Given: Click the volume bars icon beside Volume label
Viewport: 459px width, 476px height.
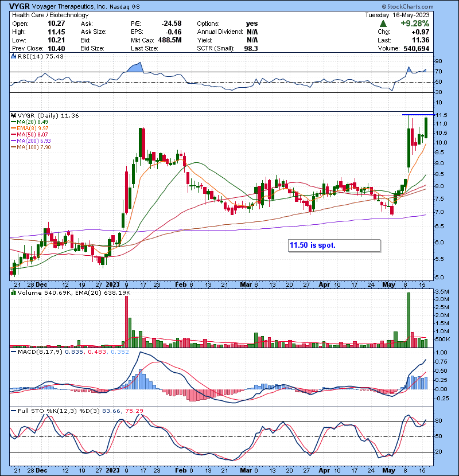Looking at the screenshot, I should coord(13,293).
